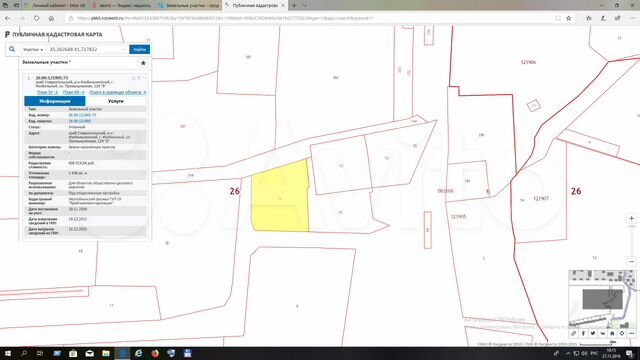
Task: Switch to the "Услуги" tab
Action: tap(116, 101)
